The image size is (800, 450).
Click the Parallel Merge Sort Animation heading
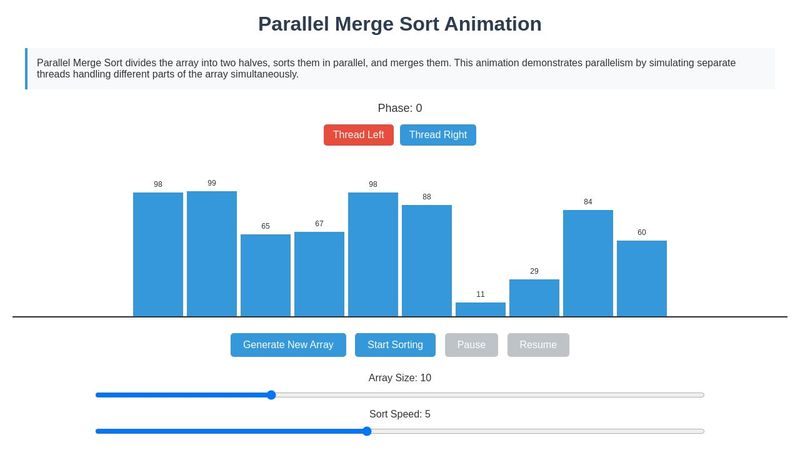[x=400, y=24]
